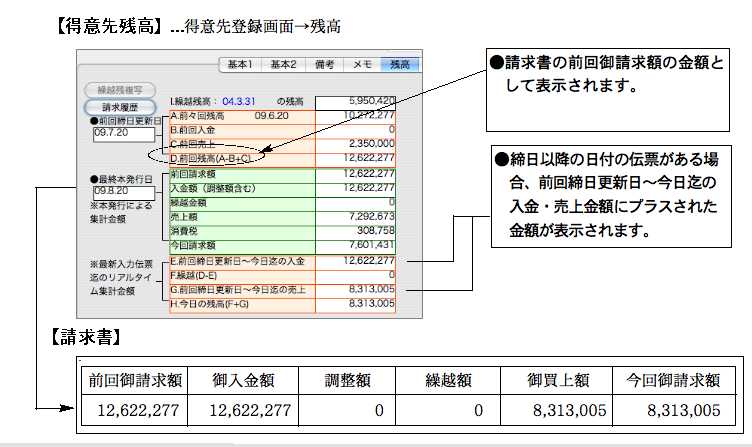This screenshot has height=447, width=752.
Task: Click 8,313,005 in row G
Action: pos(355,290)
